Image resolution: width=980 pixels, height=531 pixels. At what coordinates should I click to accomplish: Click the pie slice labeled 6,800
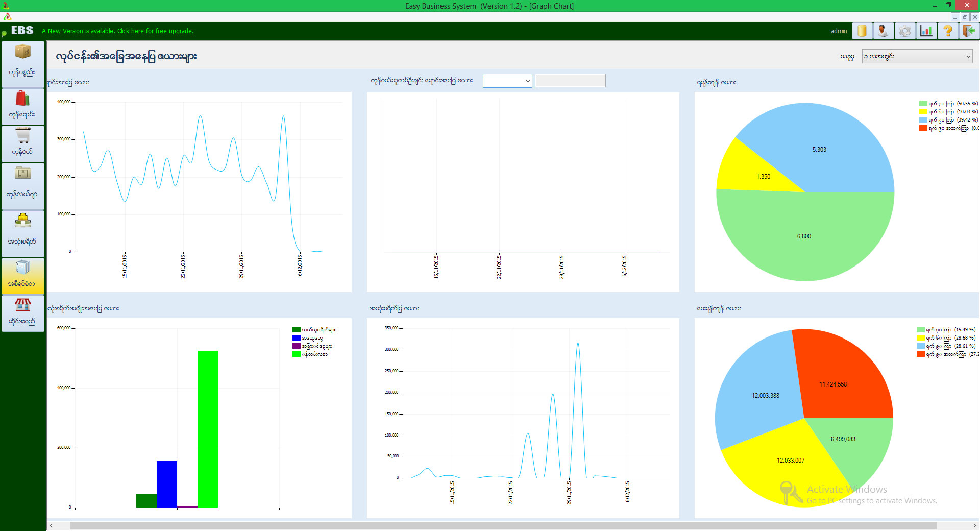804,236
